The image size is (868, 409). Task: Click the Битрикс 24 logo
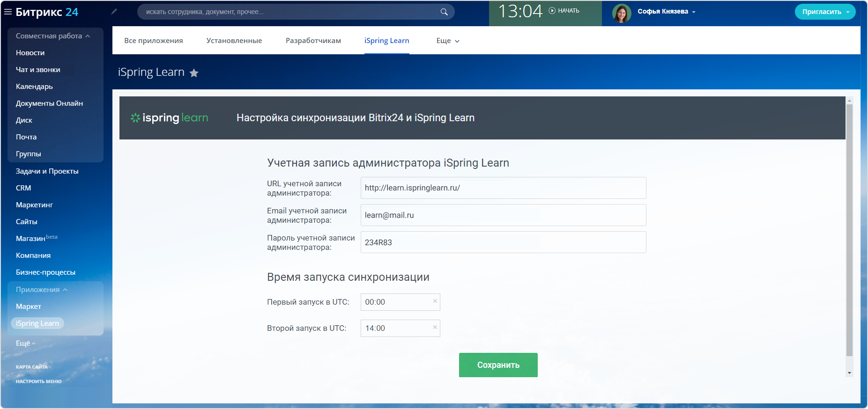(47, 12)
